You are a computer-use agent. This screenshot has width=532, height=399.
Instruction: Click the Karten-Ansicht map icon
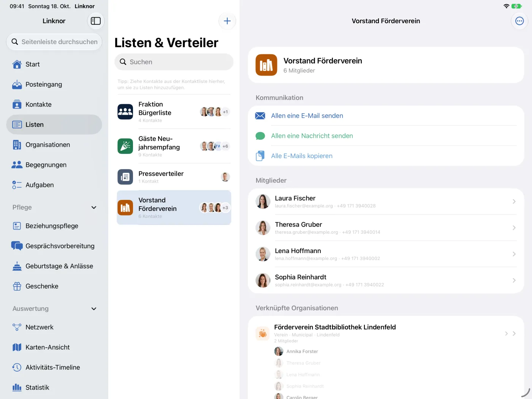tap(17, 347)
